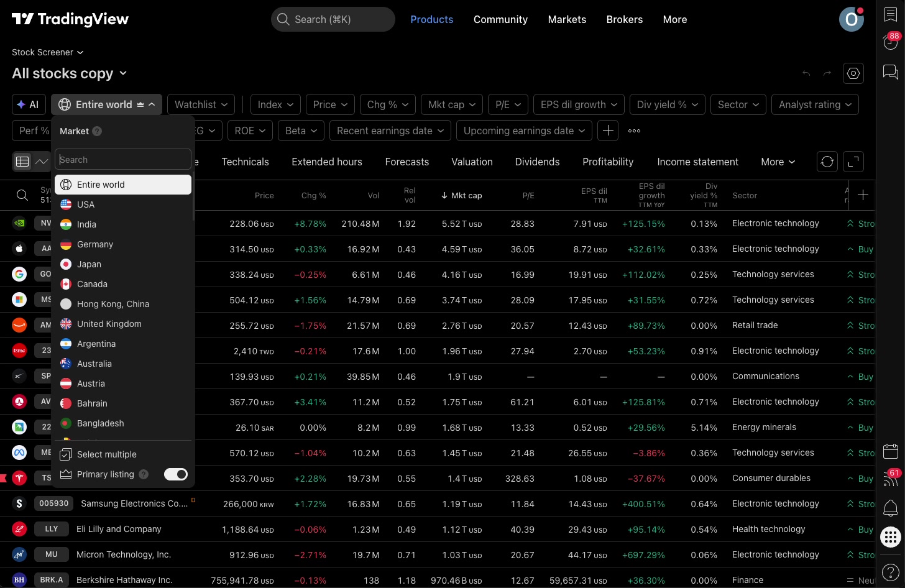The width and height of the screenshot is (905, 588).
Task: Enable Select multiple markets option
Action: coord(124,454)
